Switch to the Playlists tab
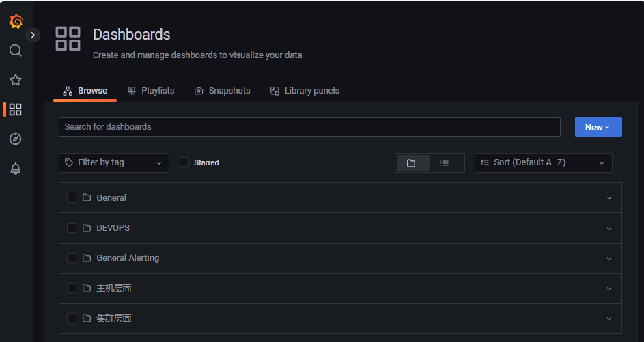The width and height of the screenshot is (644, 342). (151, 91)
